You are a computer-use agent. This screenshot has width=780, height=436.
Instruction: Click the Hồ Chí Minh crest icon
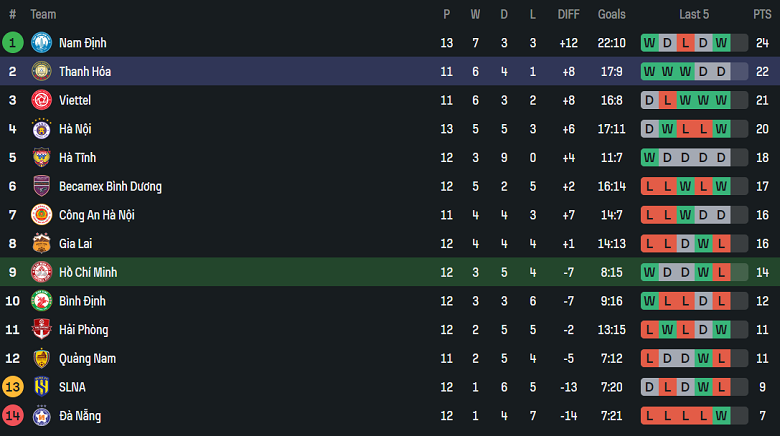tap(41, 272)
